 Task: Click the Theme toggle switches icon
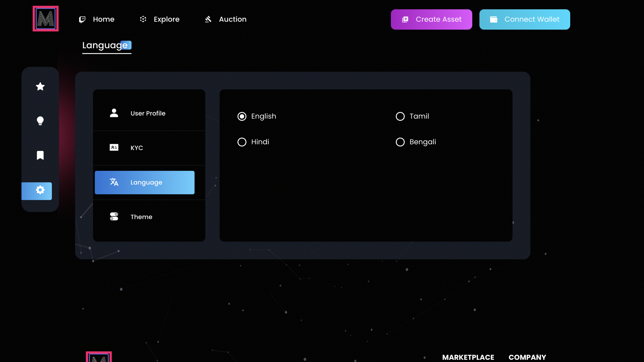pyautogui.click(x=114, y=216)
